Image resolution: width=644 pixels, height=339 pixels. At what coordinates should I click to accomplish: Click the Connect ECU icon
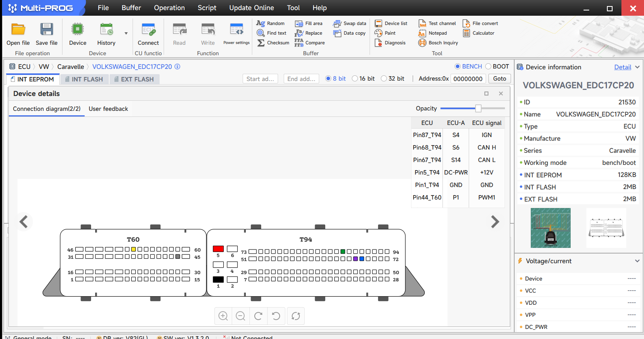tap(148, 30)
